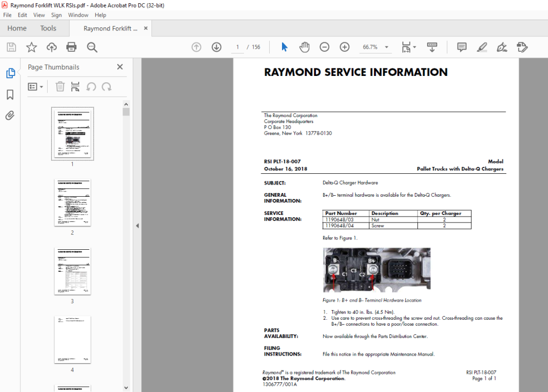
Task: Collapse the navigation pane arrow
Action: 138,226
